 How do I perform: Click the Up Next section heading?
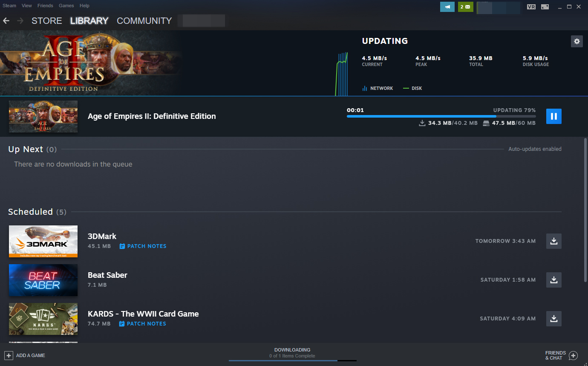pos(32,149)
